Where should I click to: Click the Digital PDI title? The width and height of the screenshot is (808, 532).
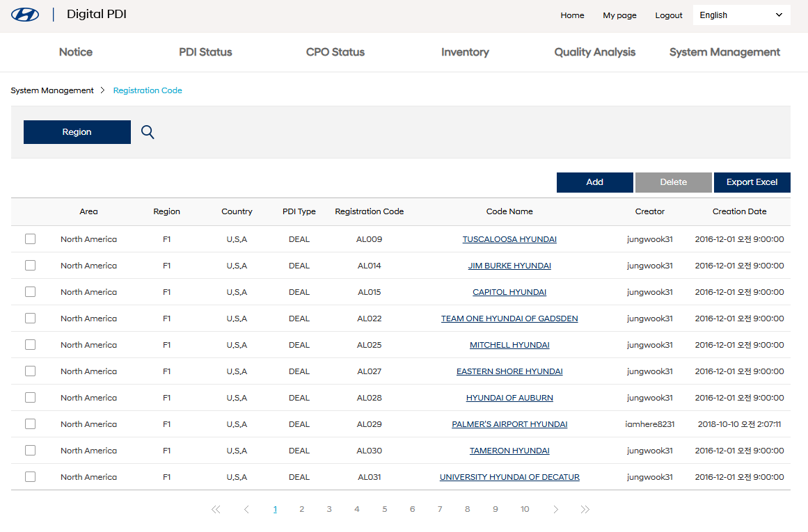(x=96, y=15)
